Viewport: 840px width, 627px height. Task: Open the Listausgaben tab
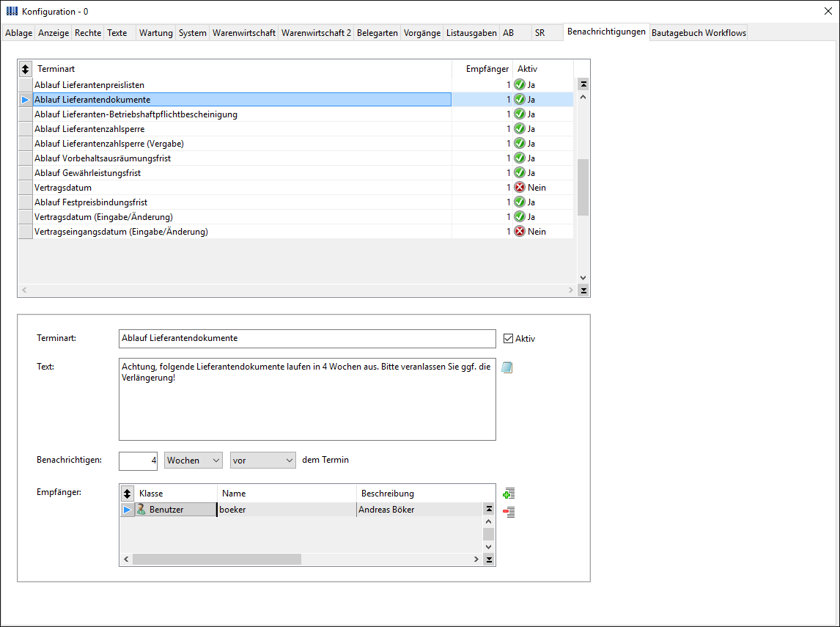[471, 33]
